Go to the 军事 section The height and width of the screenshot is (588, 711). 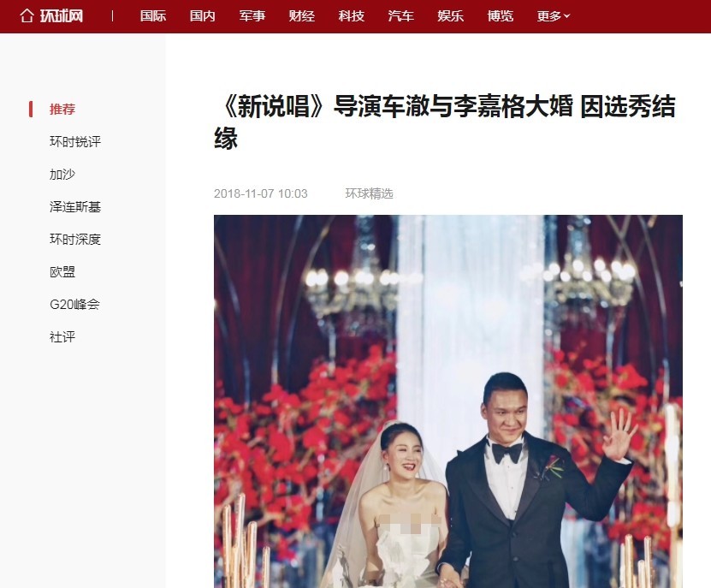pyautogui.click(x=252, y=16)
